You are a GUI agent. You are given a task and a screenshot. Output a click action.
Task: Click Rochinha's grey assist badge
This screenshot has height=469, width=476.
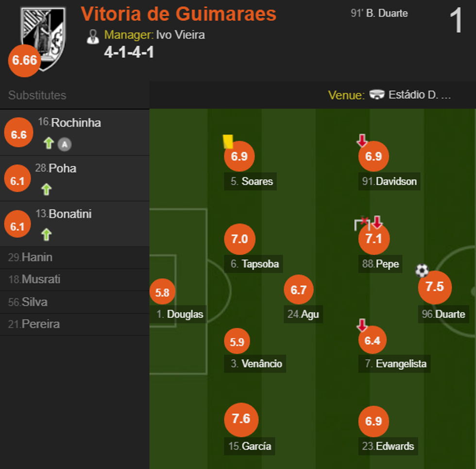point(64,144)
